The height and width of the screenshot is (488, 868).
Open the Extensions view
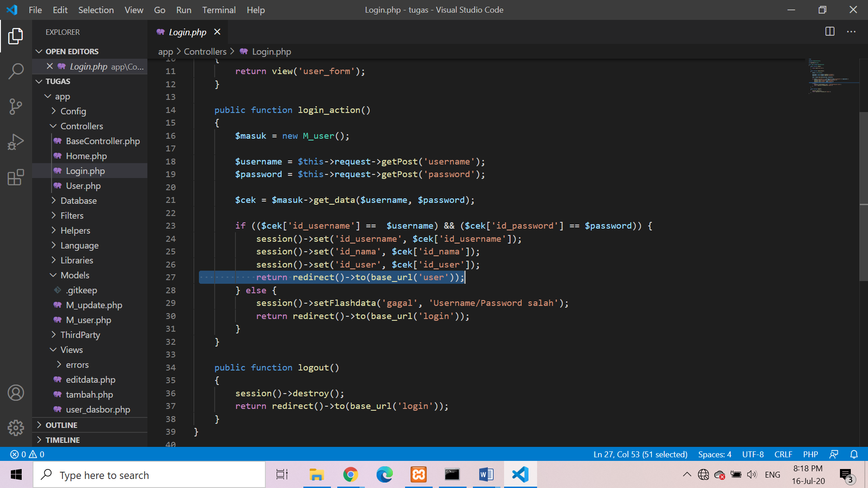click(x=16, y=177)
